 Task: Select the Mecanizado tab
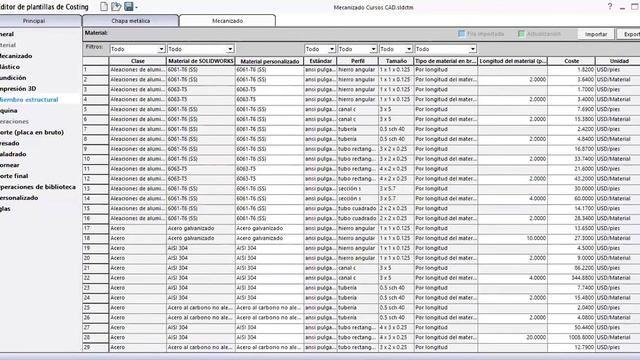pos(227,20)
